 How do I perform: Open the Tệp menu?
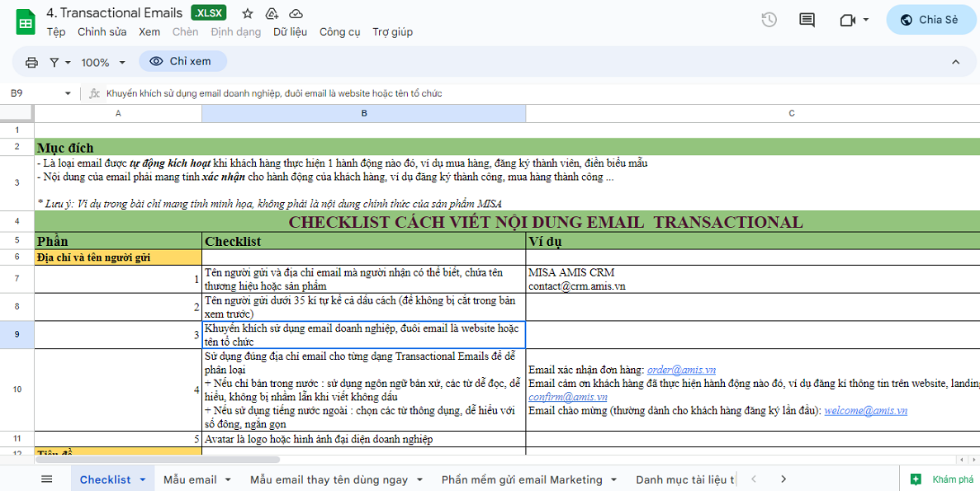(x=55, y=32)
